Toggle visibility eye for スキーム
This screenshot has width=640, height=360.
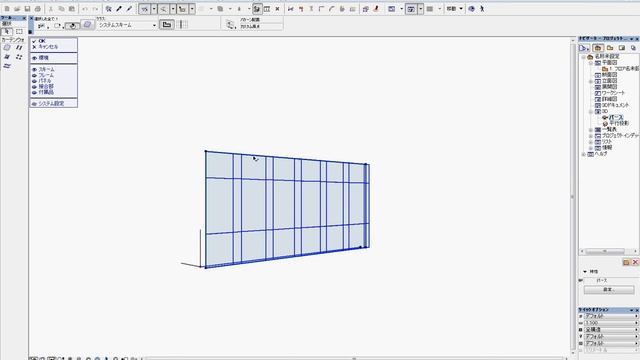tap(34, 70)
